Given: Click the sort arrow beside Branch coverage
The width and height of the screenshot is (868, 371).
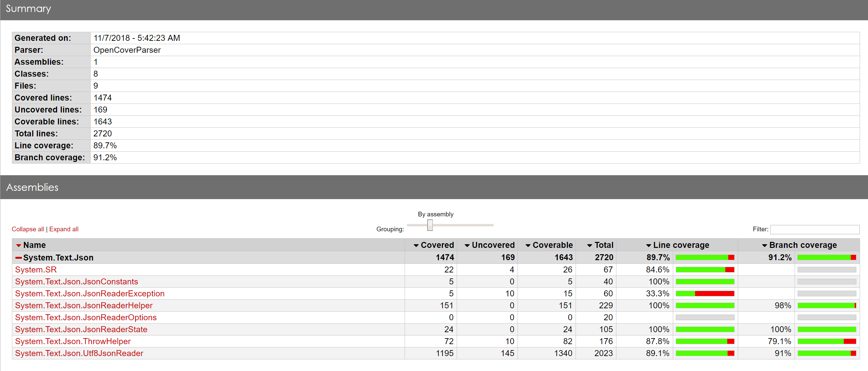Looking at the screenshot, I should point(764,245).
